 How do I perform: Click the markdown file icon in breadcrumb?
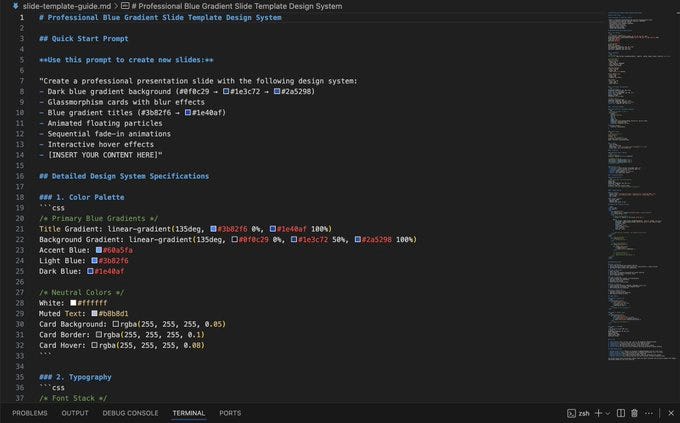tap(16, 6)
